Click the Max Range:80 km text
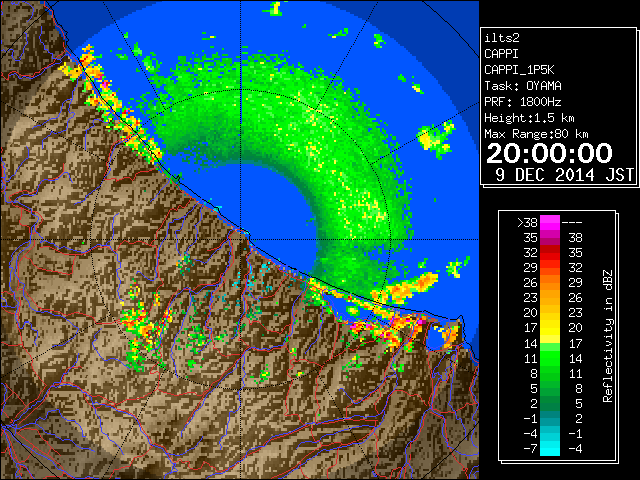The image size is (640, 480). [x=536, y=134]
